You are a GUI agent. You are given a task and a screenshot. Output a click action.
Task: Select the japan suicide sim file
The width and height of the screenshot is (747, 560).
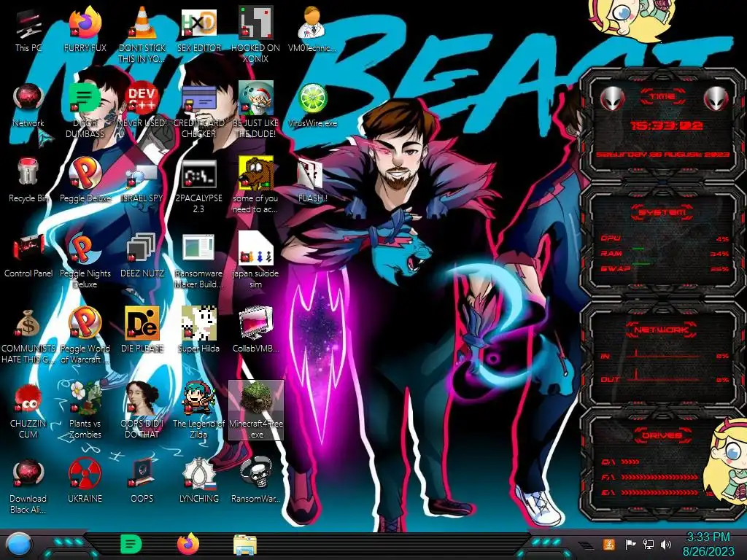point(255,260)
